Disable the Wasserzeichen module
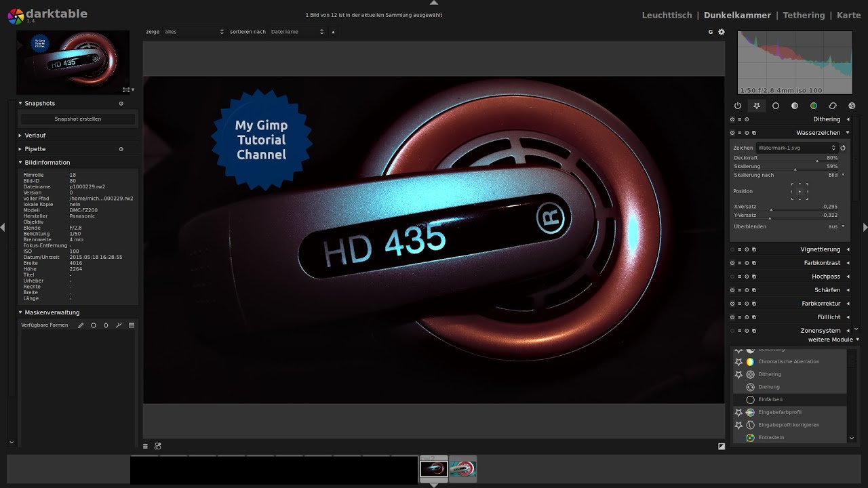This screenshot has height=488, width=868. pos(732,133)
